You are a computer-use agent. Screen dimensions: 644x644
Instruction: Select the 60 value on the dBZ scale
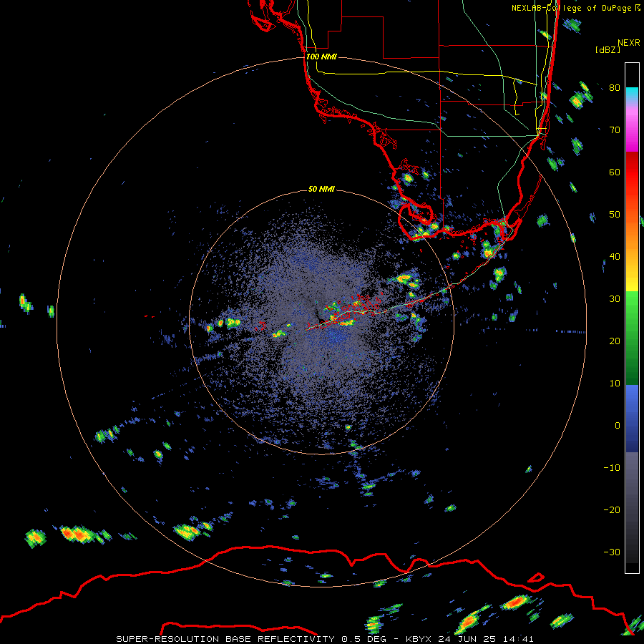tap(615, 172)
